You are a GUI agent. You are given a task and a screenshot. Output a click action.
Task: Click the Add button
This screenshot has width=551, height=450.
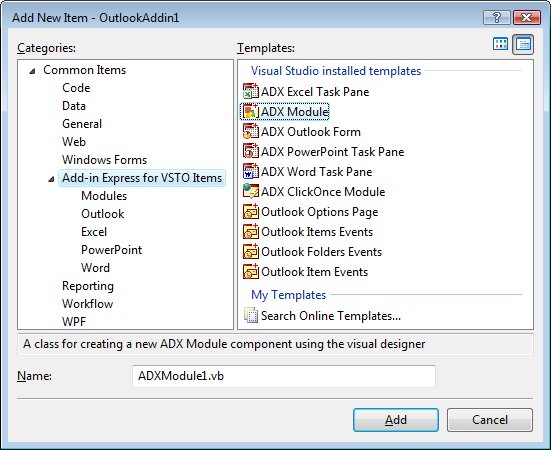[396, 420]
